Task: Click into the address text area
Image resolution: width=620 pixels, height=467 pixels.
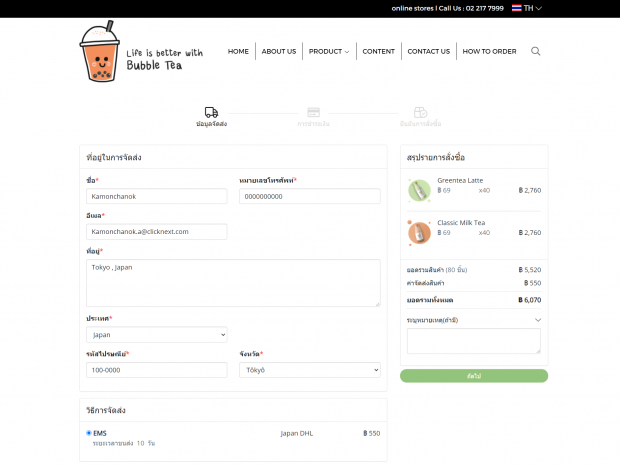Action: 233,283
